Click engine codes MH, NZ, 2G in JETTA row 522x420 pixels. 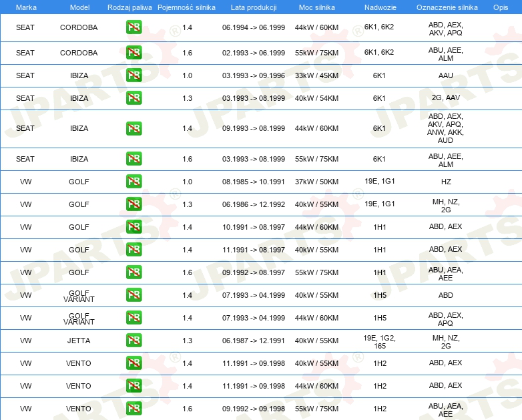click(x=446, y=342)
